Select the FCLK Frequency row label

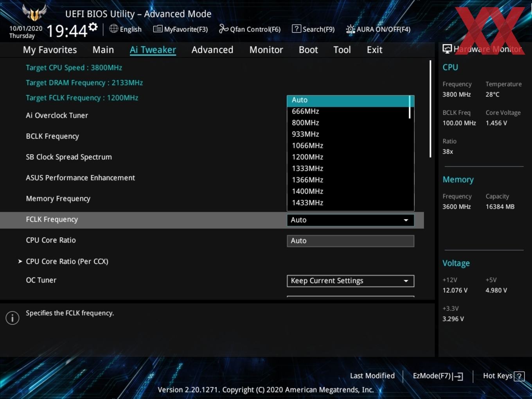52,219
